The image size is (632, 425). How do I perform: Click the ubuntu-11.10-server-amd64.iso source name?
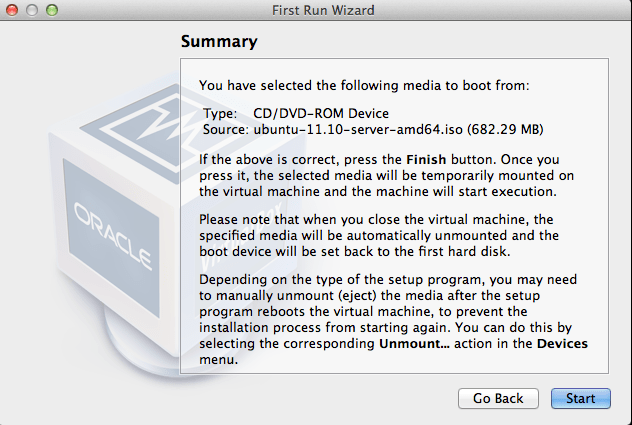366,129
